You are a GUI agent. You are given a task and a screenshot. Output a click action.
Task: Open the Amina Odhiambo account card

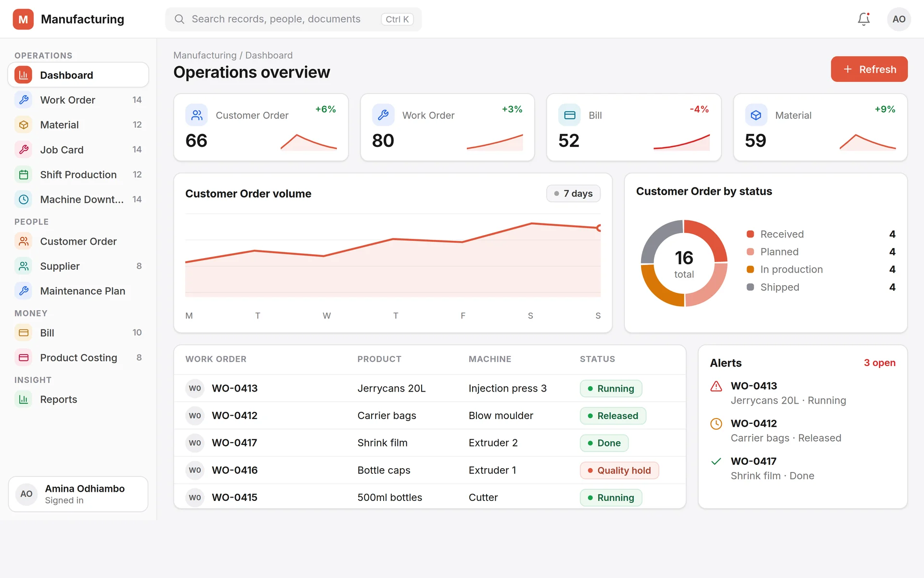pyautogui.click(x=78, y=494)
